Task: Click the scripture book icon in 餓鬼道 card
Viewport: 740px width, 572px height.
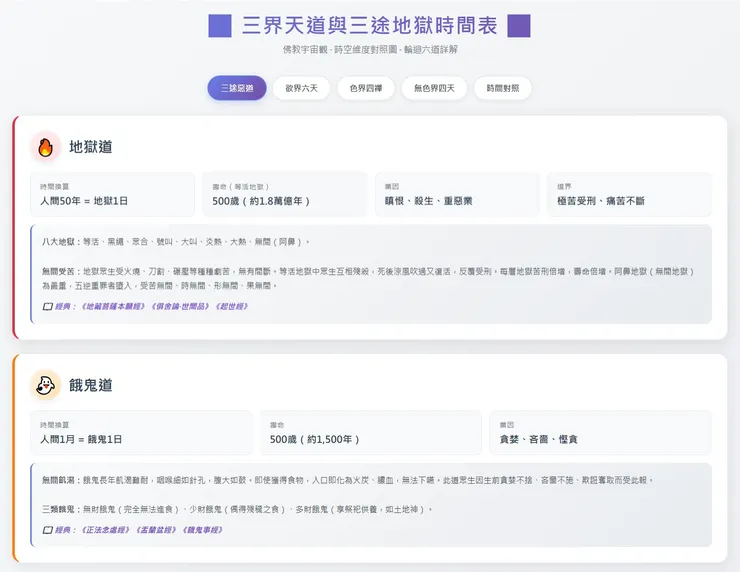Action: [48, 530]
